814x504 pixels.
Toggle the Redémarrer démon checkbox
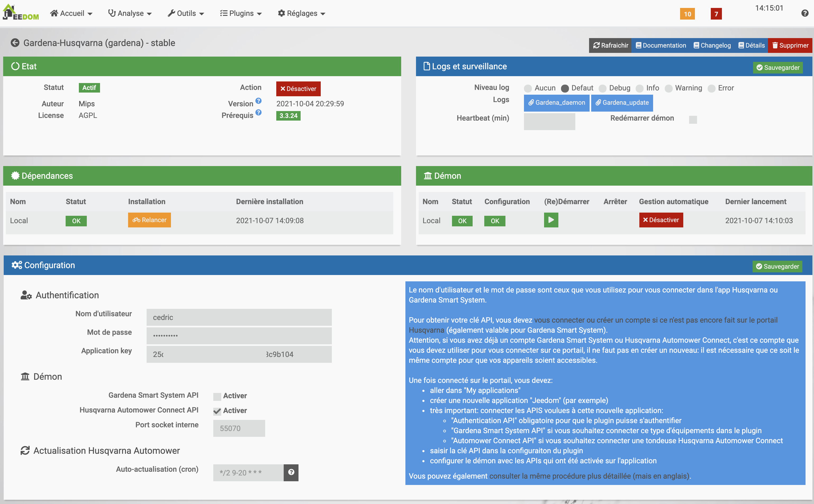(693, 120)
